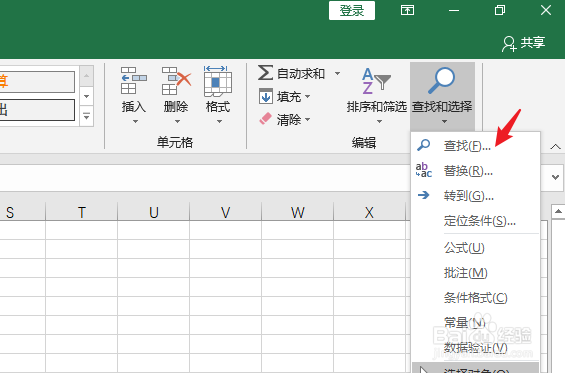Image resolution: width=565 pixels, height=373 pixels.
Task: Select 批注(M) in the menu
Action: click(x=475, y=273)
